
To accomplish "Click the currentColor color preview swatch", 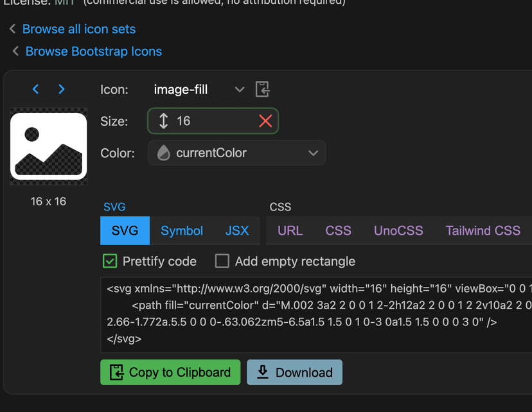I will [163, 153].
